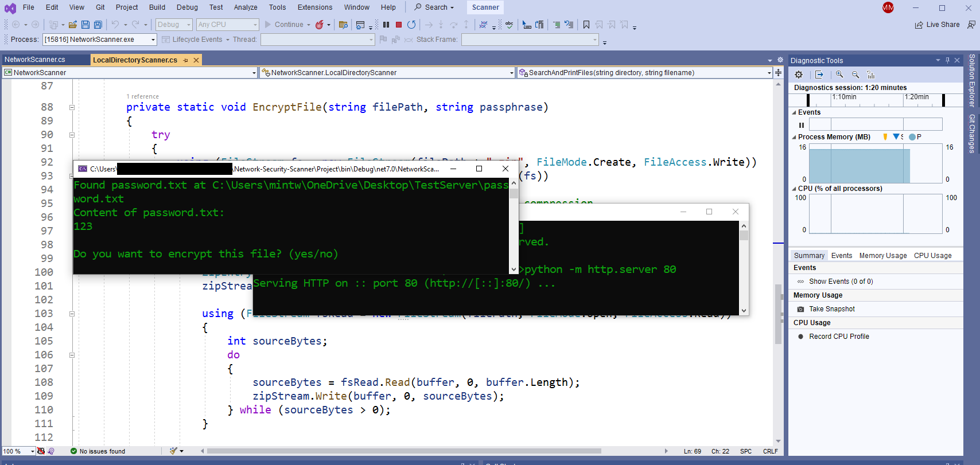Click the abc spell checker icon

(x=509, y=25)
